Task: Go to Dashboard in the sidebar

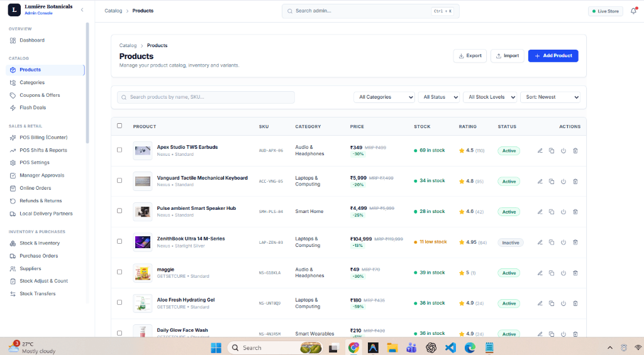Action: [45, 40]
